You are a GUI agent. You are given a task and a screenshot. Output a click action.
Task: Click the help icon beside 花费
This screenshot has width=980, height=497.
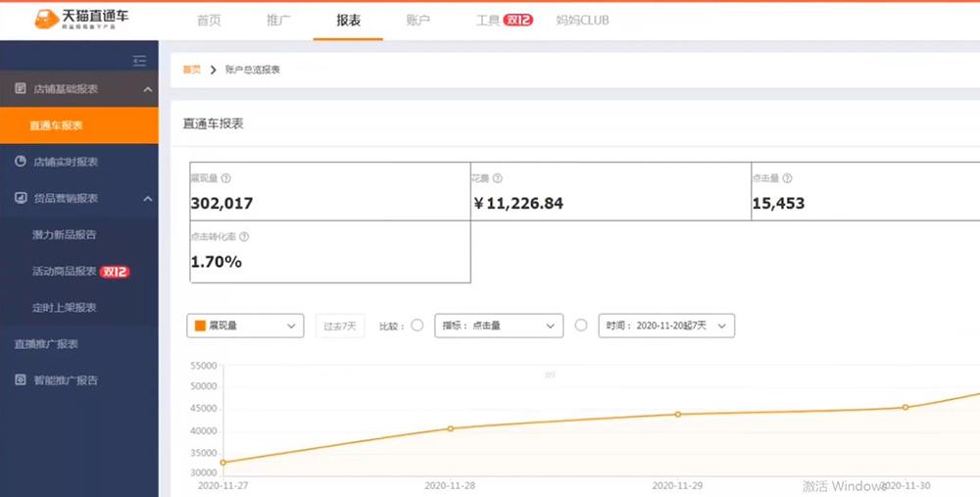pyautogui.click(x=498, y=178)
